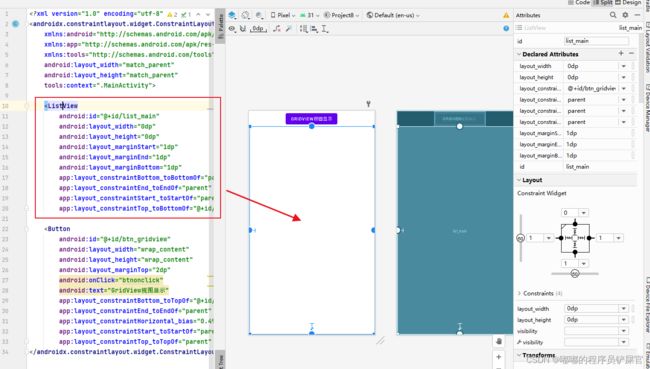The width and height of the screenshot is (650, 369).
Task: Open the Pixel device dropdown
Action: coord(283,15)
